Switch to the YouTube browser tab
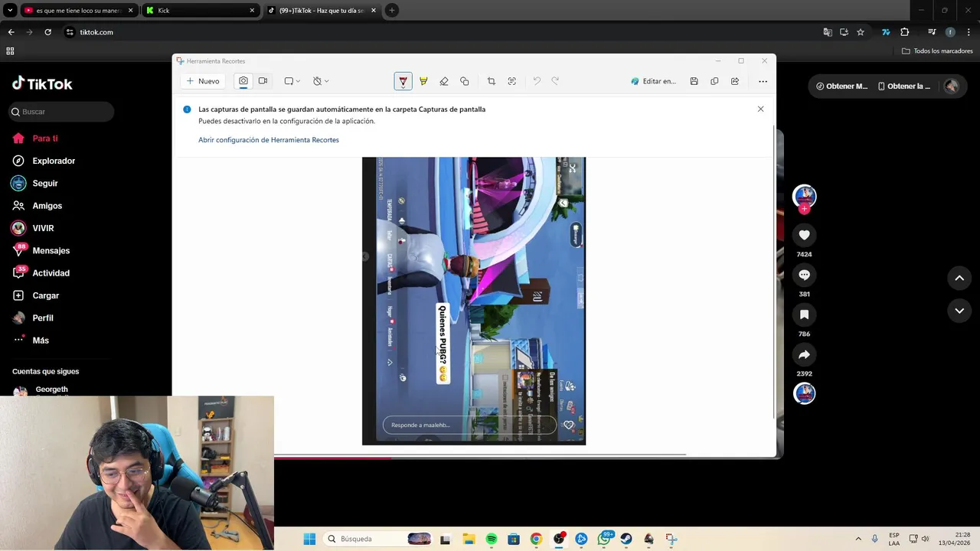Viewport: 980px width, 551px height. pos(79,11)
